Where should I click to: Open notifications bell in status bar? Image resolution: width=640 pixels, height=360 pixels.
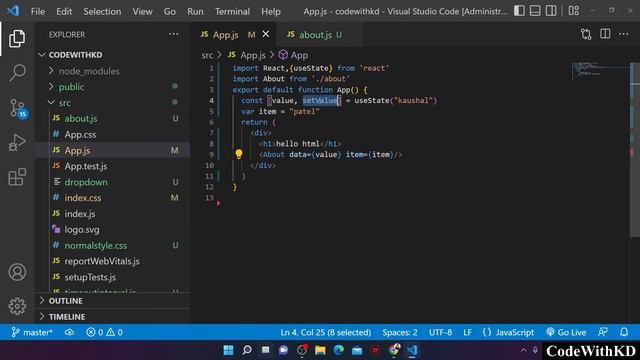(x=624, y=332)
